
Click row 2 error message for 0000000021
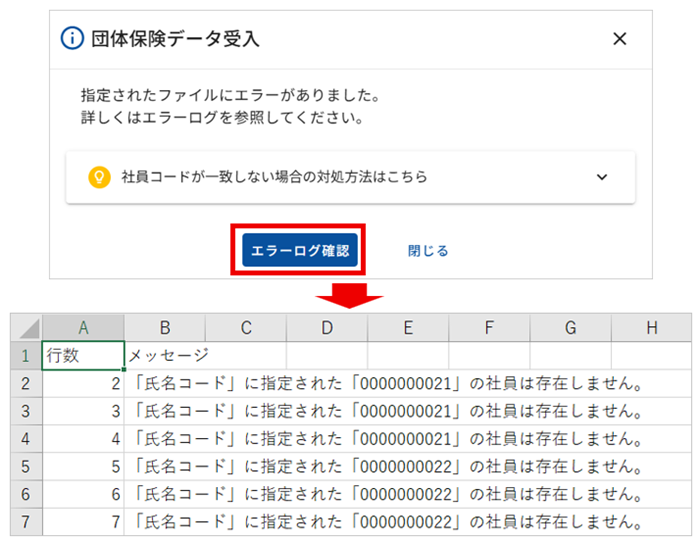(x=387, y=384)
